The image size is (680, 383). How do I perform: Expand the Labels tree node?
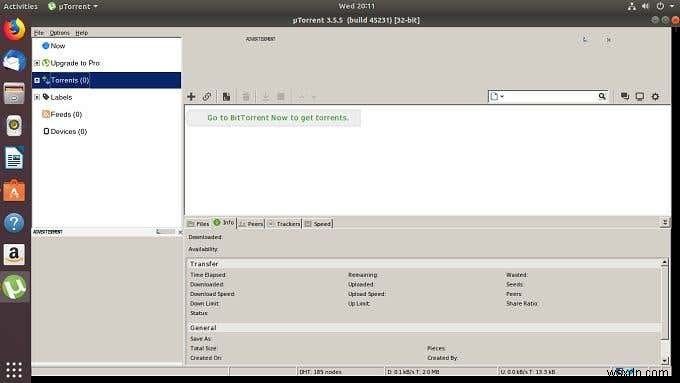click(x=37, y=97)
